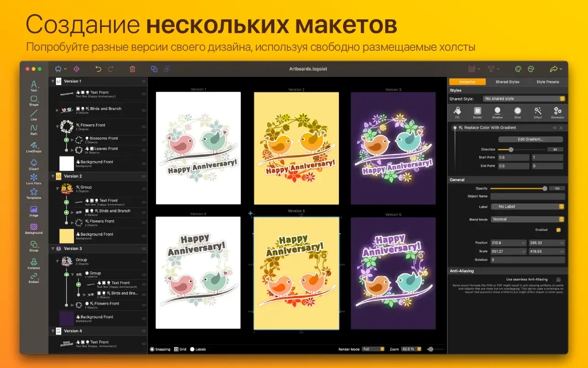Switch to the Style Presets tab
Viewport: 588px width, 368px height.
tap(547, 82)
